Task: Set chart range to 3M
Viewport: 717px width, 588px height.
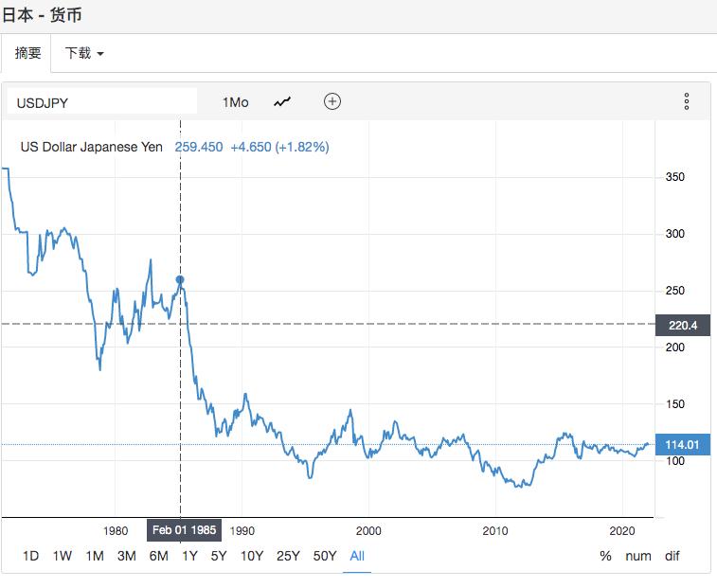Action: pyautogui.click(x=126, y=556)
